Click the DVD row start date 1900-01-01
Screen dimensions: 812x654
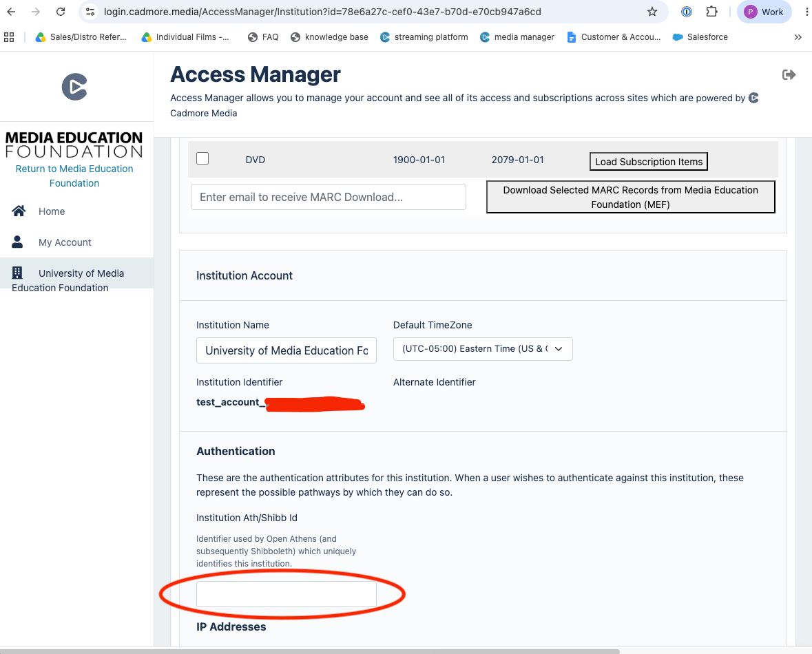point(419,160)
